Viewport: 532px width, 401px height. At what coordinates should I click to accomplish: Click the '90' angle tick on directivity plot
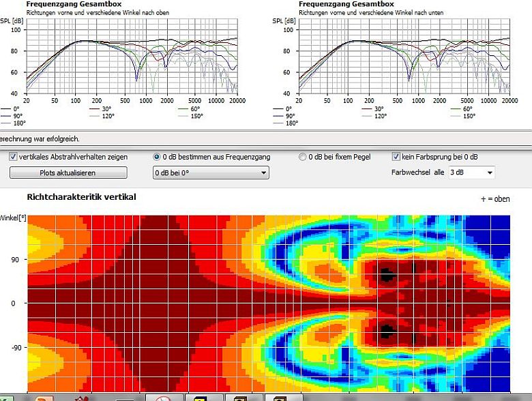15,260
